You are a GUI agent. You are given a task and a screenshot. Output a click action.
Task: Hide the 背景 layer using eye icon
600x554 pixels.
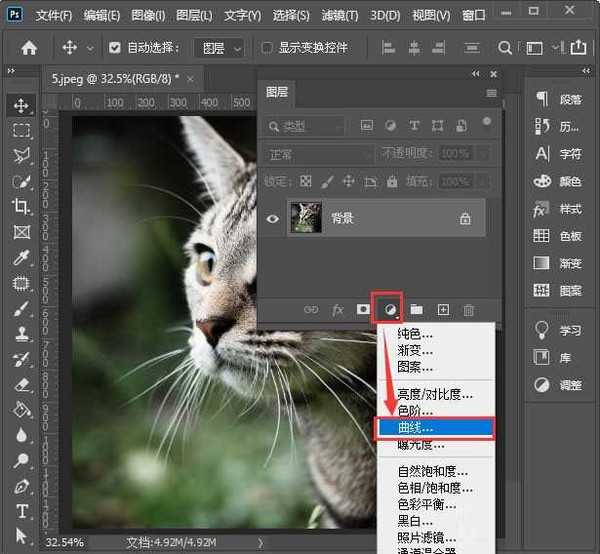271,218
